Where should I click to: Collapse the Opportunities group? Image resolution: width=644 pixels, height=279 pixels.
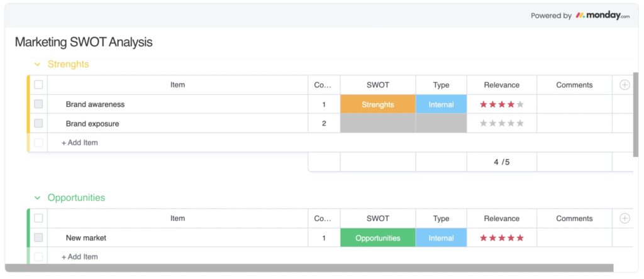[37, 198]
